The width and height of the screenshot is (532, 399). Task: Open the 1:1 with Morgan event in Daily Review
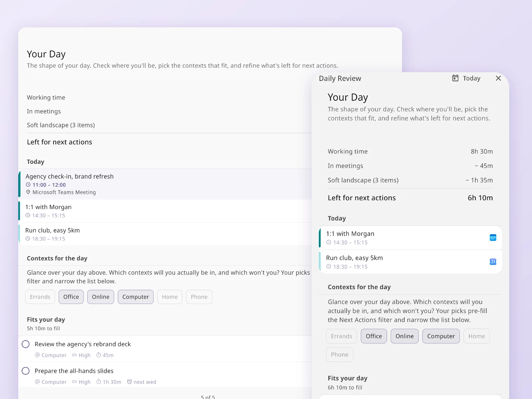(x=410, y=238)
